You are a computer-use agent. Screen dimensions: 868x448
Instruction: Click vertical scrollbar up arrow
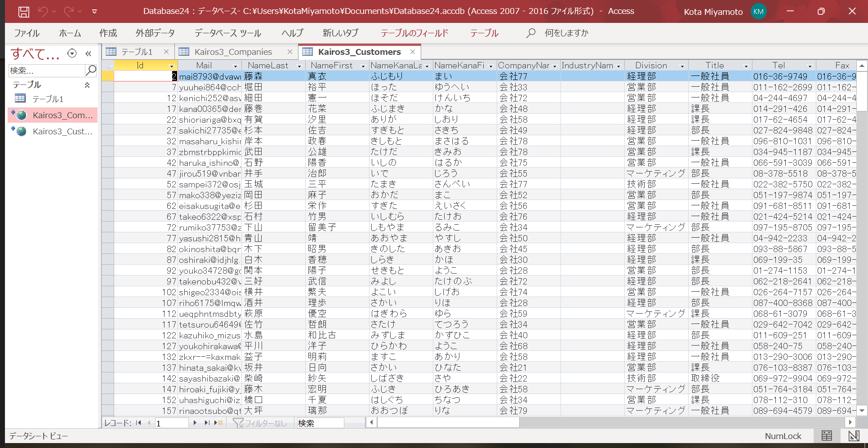click(x=862, y=66)
